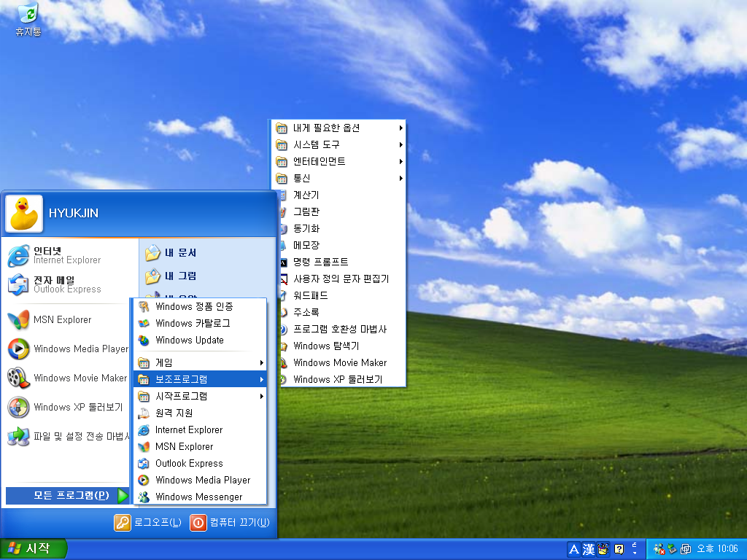Select Windows Media Player in programs list
Image resolution: width=747 pixels, height=560 pixels.
[200, 480]
